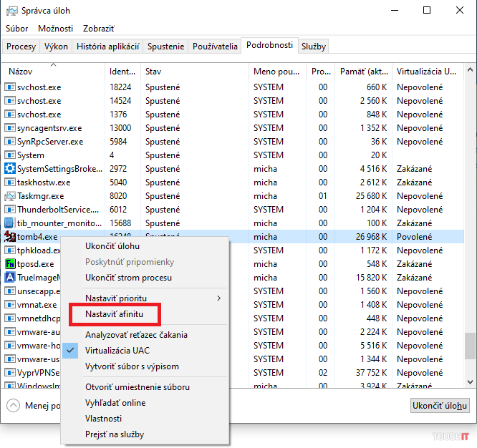Open the Možnosti menu
The height and width of the screenshot is (448, 477).
point(55,29)
